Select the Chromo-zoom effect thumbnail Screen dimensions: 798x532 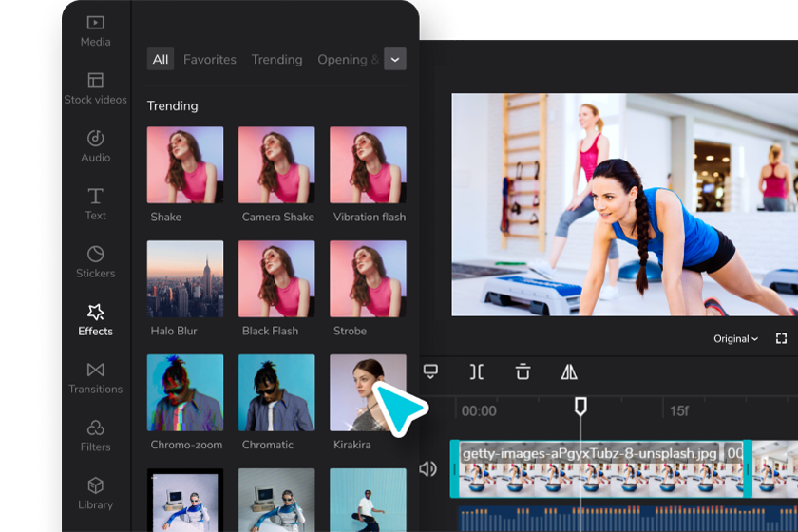pos(185,393)
